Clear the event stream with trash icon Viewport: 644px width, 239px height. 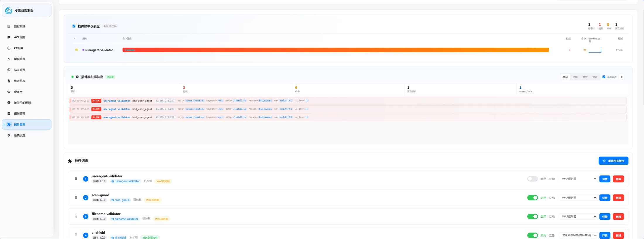point(621,77)
